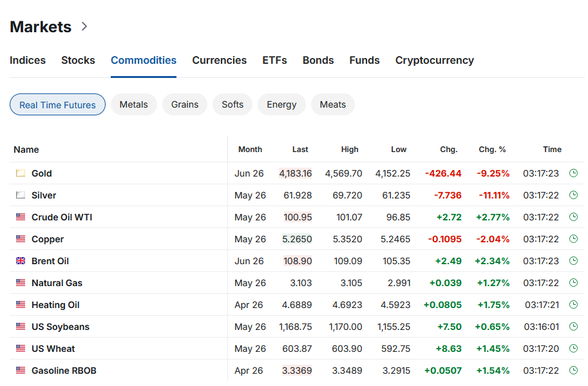Image resolution: width=588 pixels, height=386 pixels.
Task: Click the High column header
Action: click(350, 150)
